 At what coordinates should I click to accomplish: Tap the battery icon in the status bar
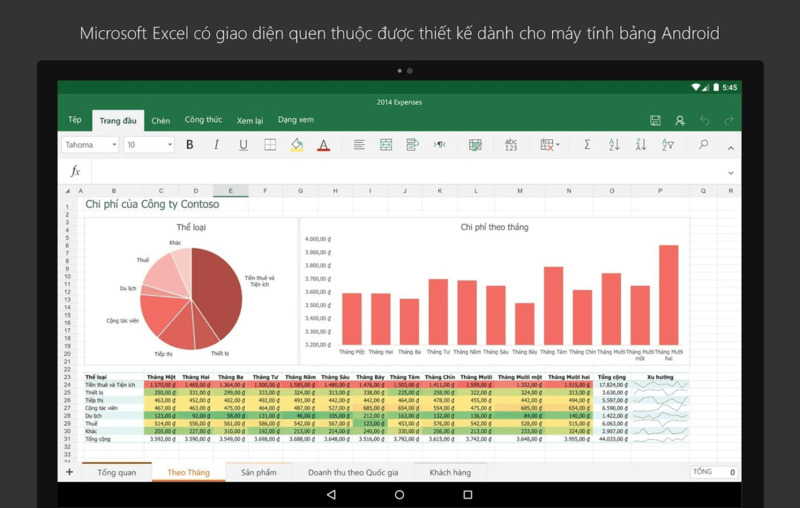click(716, 87)
